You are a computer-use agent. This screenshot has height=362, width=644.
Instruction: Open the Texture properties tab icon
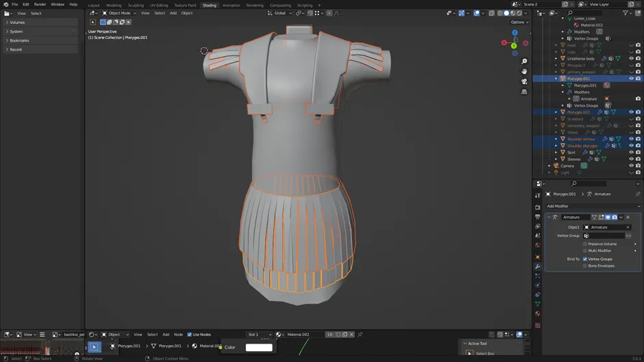pos(538,326)
